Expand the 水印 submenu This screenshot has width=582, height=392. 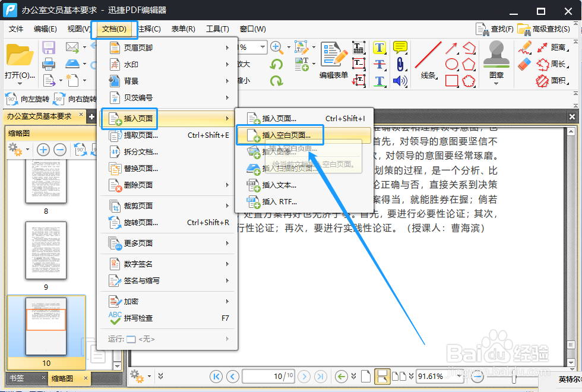click(x=167, y=64)
